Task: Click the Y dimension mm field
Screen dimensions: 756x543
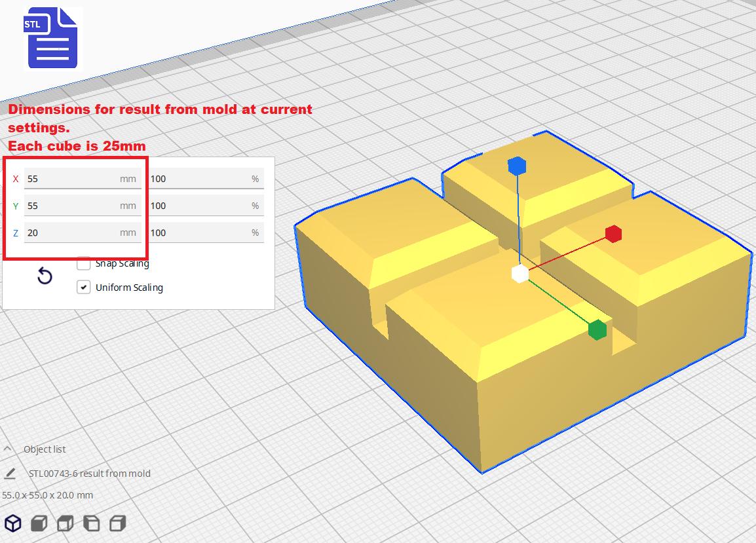Action: coord(83,206)
